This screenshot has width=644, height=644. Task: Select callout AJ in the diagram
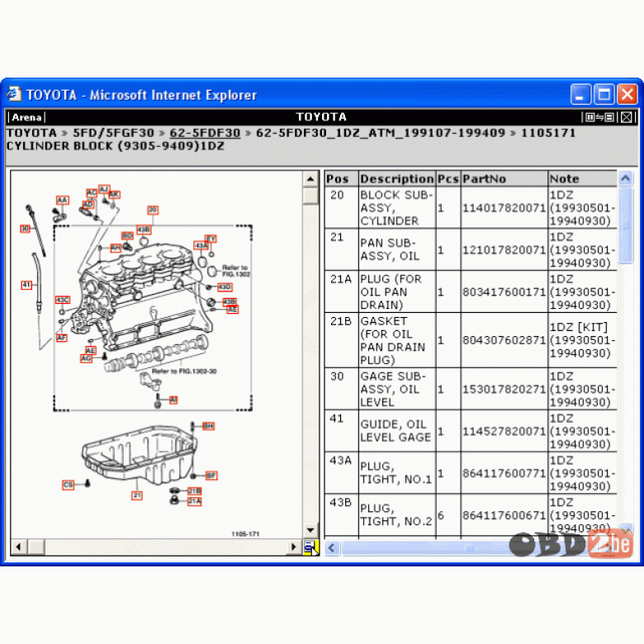(104, 189)
